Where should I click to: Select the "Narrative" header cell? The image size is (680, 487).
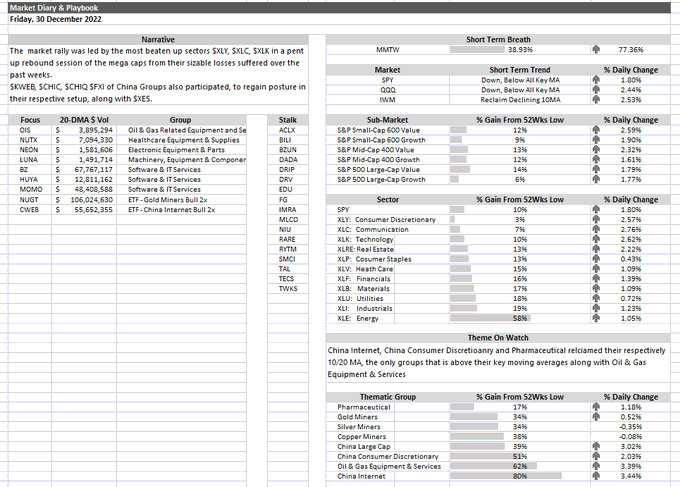click(158, 39)
